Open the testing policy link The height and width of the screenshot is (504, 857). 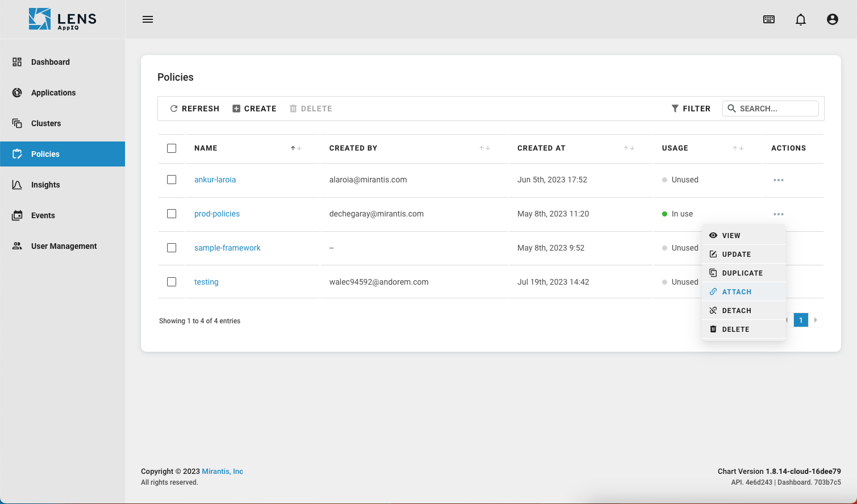point(206,282)
